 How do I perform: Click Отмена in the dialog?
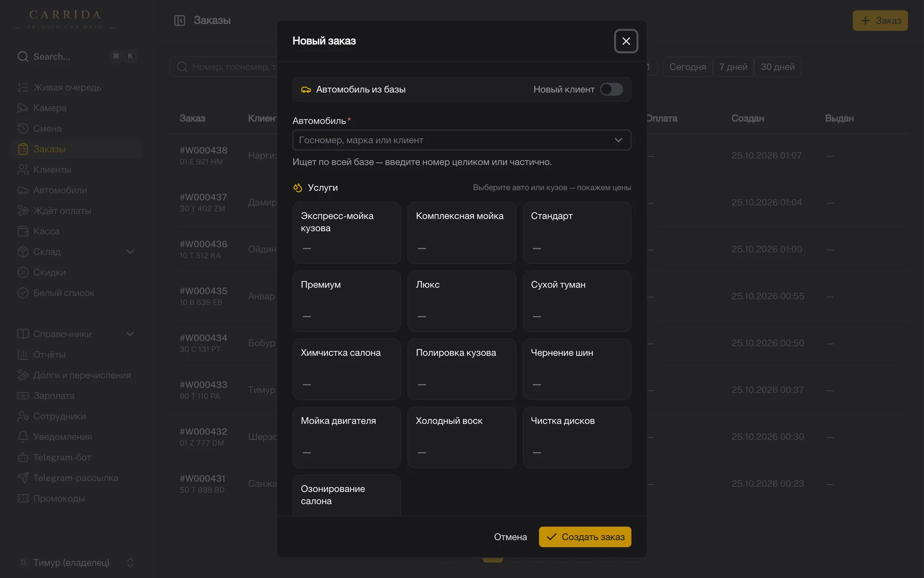(511, 537)
